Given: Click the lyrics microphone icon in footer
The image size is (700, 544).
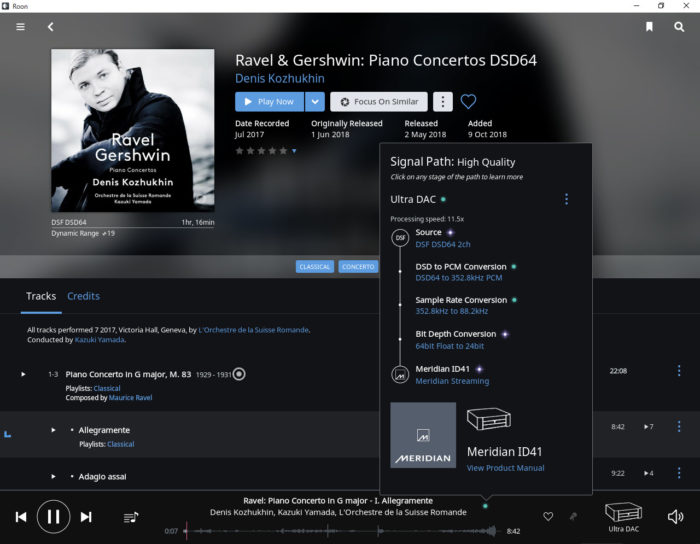Looking at the screenshot, I should [573, 516].
